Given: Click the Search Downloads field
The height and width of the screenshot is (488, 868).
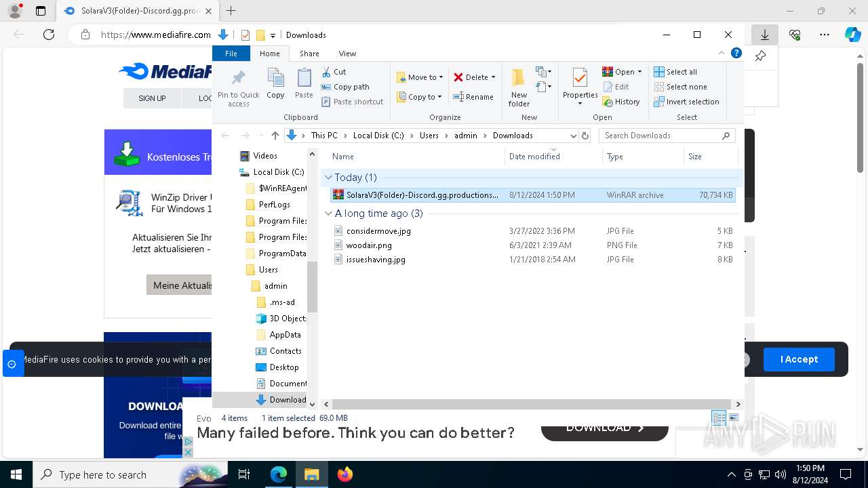Looking at the screenshot, I should coord(668,136).
